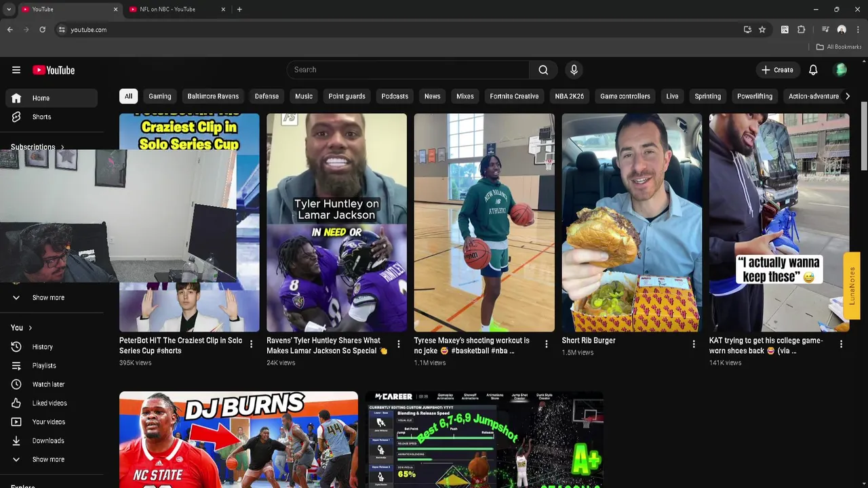Image resolution: width=868 pixels, height=488 pixels.
Task: Click the Shorts icon in sidebar
Action: tap(16, 117)
